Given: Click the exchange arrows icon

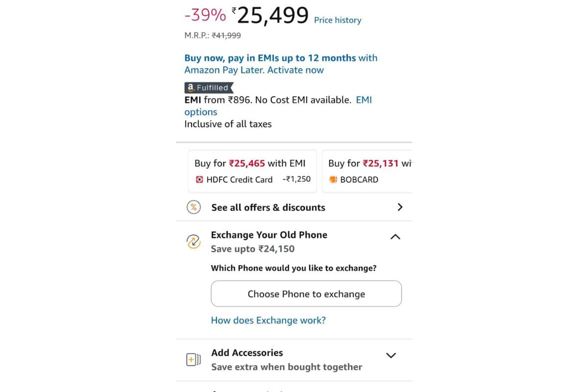Looking at the screenshot, I should pos(194,242).
